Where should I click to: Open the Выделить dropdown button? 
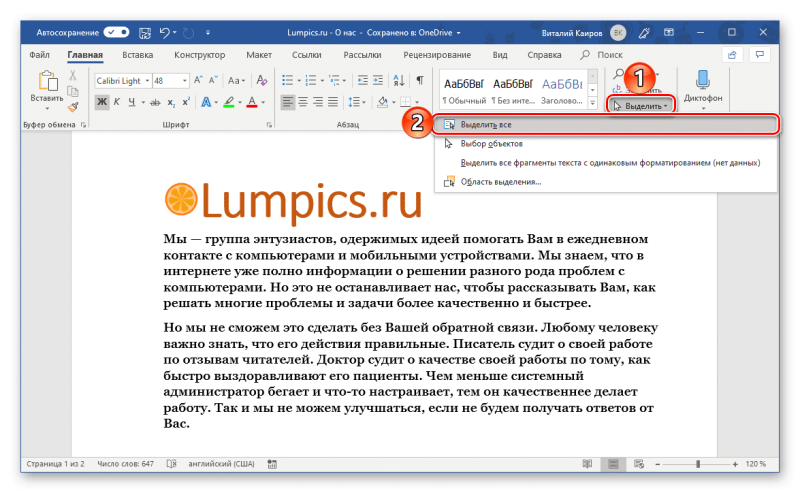pyautogui.click(x=641, y=106)
